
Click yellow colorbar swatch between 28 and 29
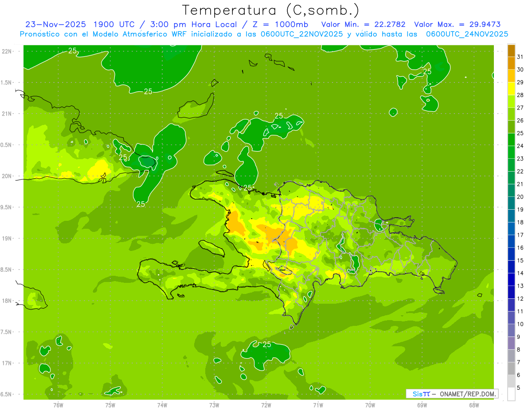tap(511, 89)
